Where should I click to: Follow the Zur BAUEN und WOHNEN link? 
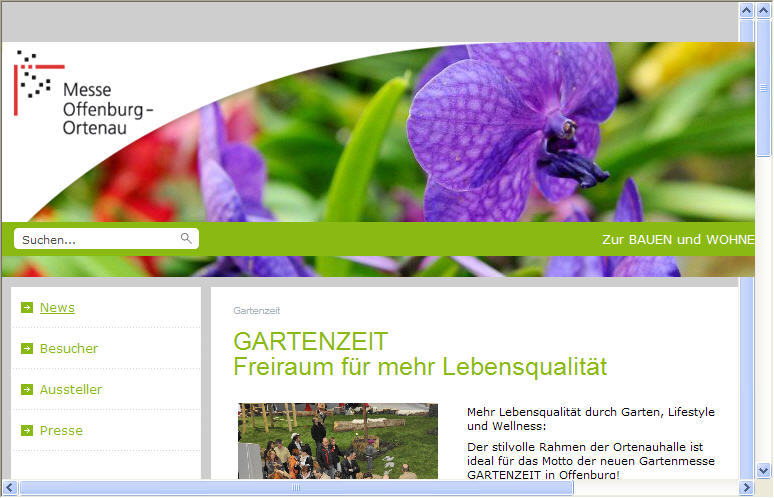(678, 239)
